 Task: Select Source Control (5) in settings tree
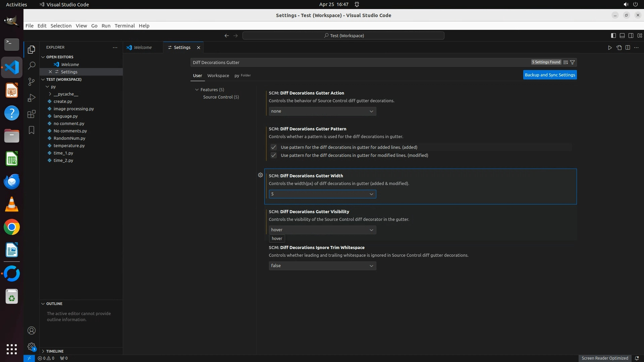click(x=221, y=97)
